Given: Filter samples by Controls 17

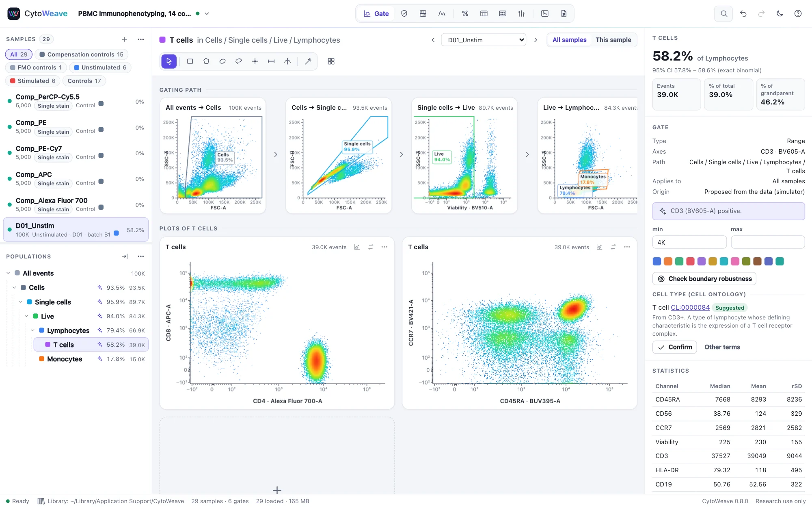Looking at the screenshot, I should pyautogui.click(x=84, y=81).
